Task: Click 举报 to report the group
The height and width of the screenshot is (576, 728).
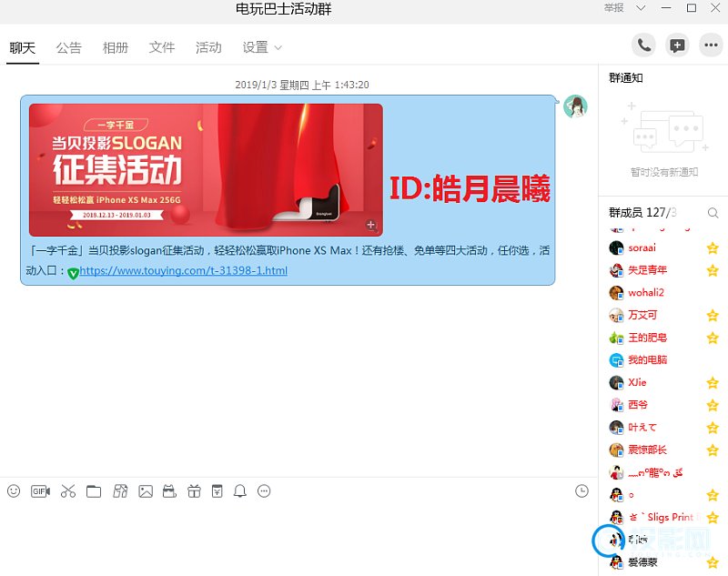Action: [x=613, y=8]
